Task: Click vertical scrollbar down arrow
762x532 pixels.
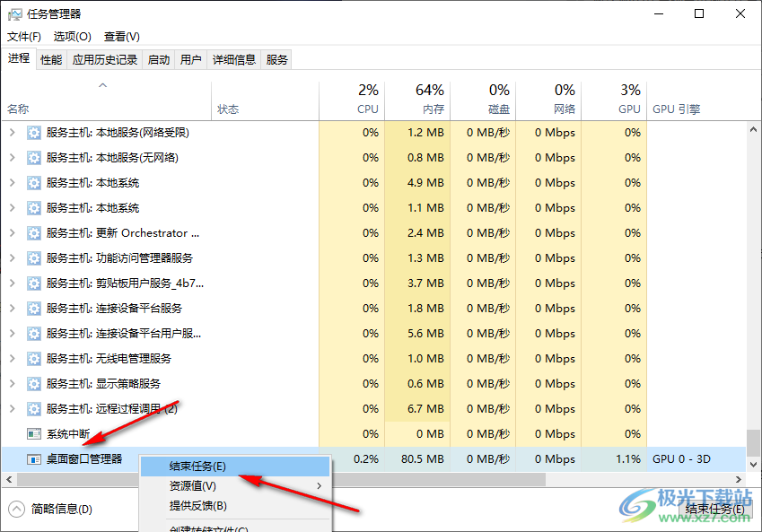Action: coord(753,465)
